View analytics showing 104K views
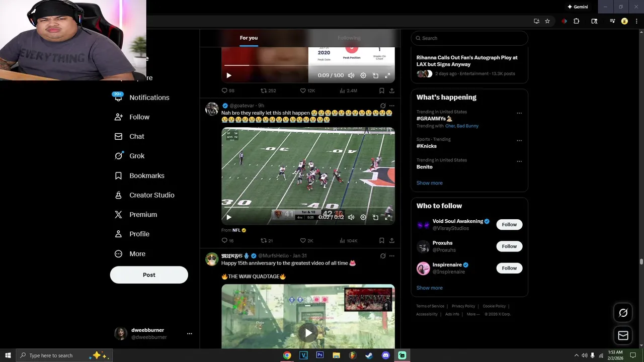This screenshot has height=362, width=644. [348, 240]
